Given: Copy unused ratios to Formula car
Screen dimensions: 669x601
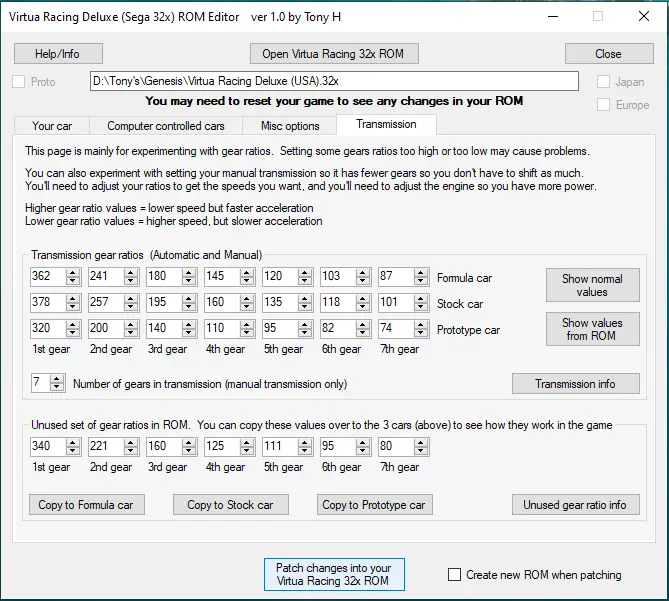Looking at the screenshot, I should pos(87,505).
